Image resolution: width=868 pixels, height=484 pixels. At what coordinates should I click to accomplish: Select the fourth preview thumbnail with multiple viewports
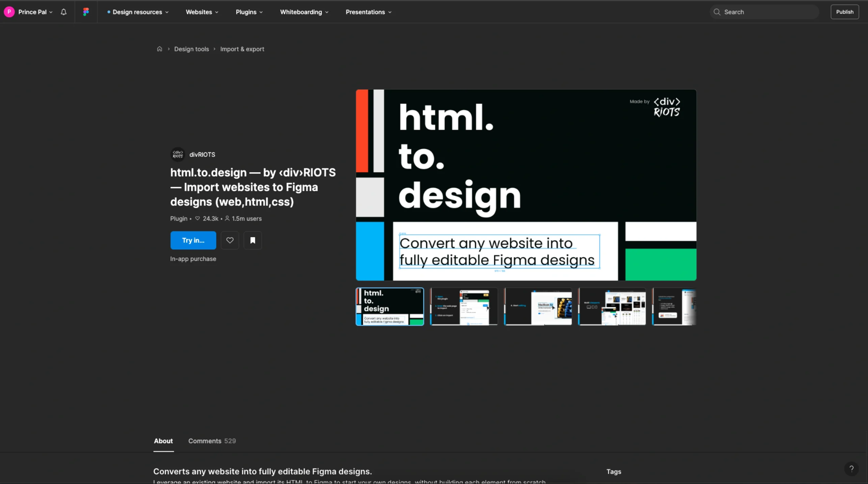point(612,307)
